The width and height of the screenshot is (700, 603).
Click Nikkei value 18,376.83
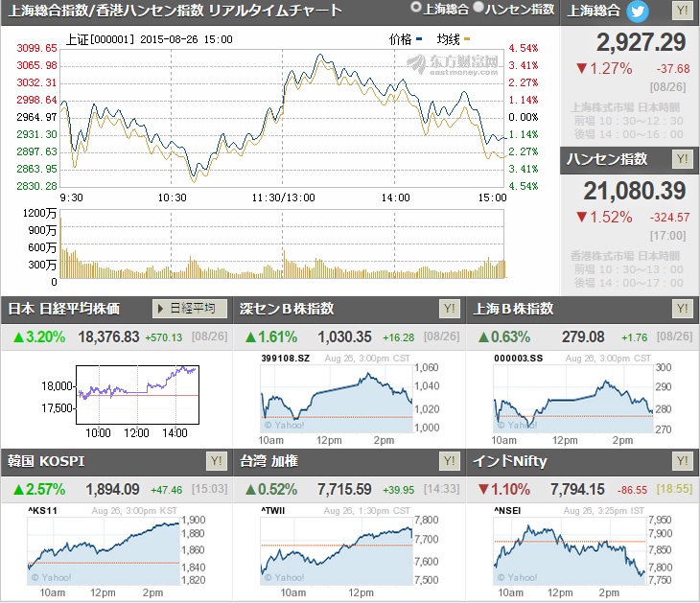click(108, 337)
